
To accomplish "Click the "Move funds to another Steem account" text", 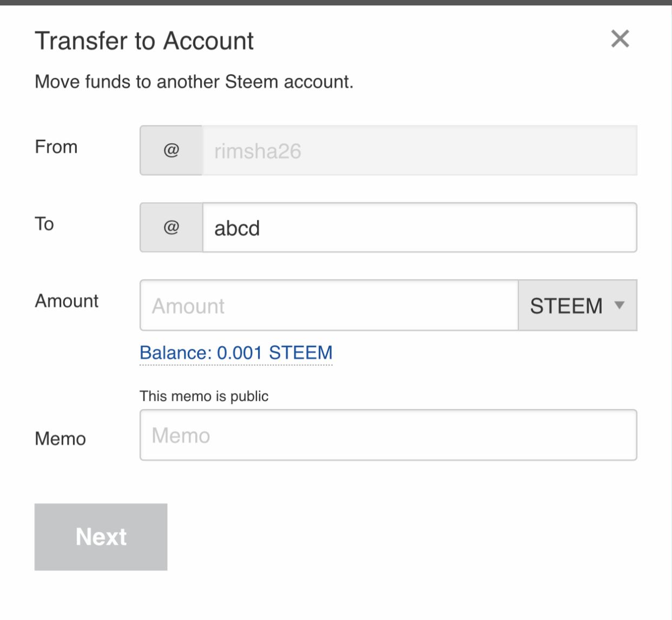I will pyautogui.click(x=194, y=82).
